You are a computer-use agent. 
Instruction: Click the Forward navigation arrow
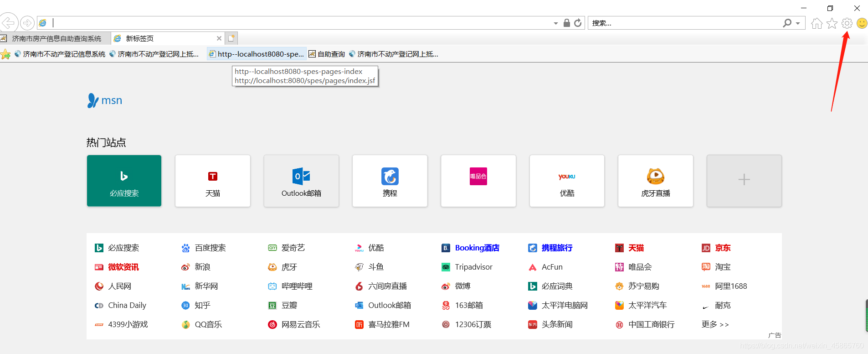[27, 22]
